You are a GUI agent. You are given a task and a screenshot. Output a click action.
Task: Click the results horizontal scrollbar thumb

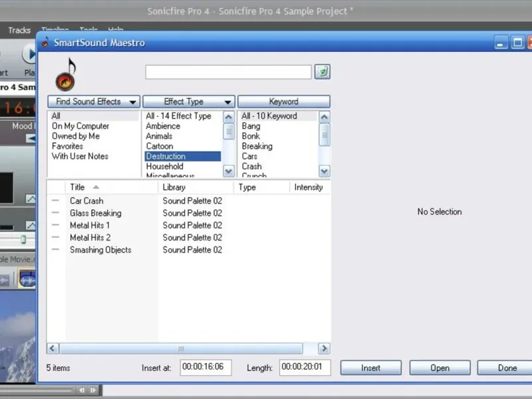click(x=181, y=348)
